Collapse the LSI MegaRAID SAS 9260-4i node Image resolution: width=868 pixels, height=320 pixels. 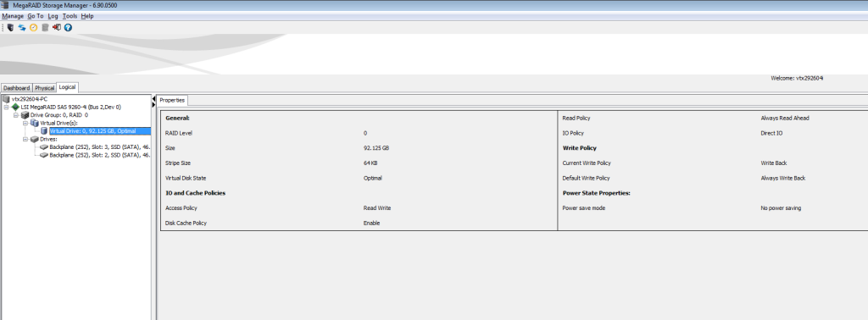[6, 108]
